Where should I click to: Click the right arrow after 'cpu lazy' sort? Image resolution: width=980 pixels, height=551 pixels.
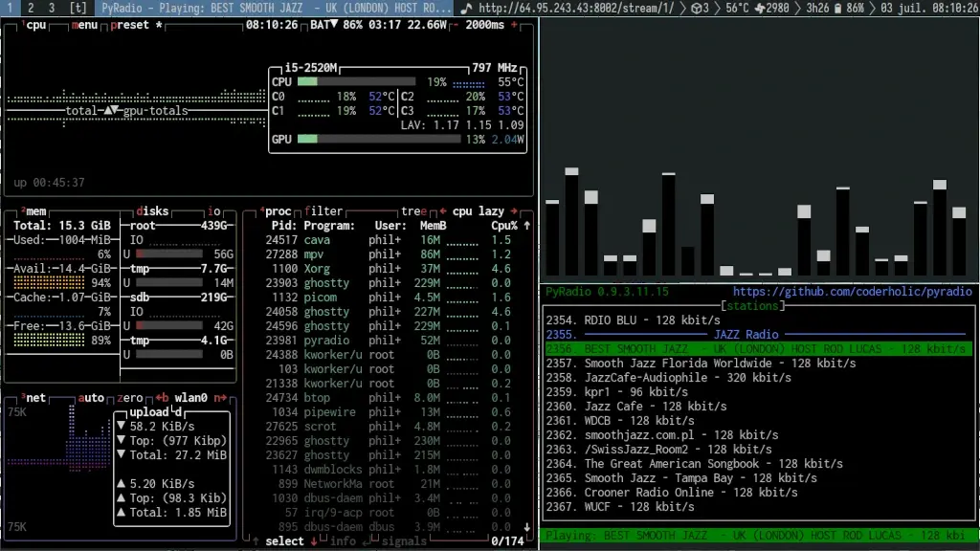(514, 211)
